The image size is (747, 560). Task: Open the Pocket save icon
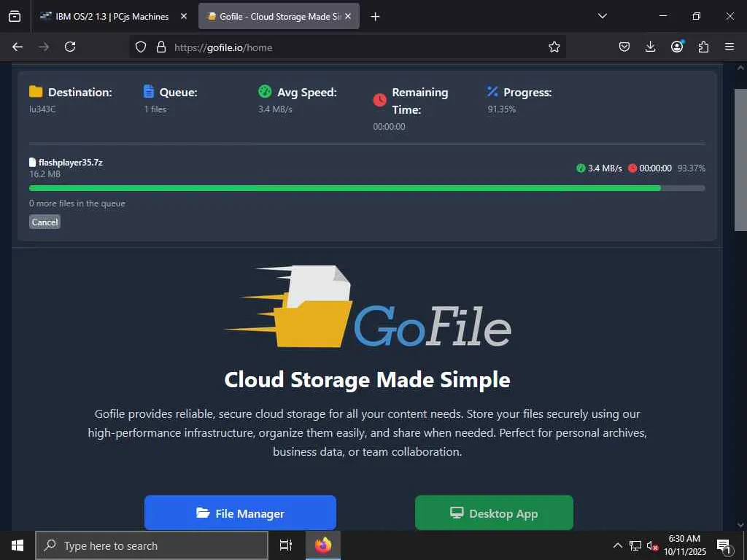(x=624, y=47)
